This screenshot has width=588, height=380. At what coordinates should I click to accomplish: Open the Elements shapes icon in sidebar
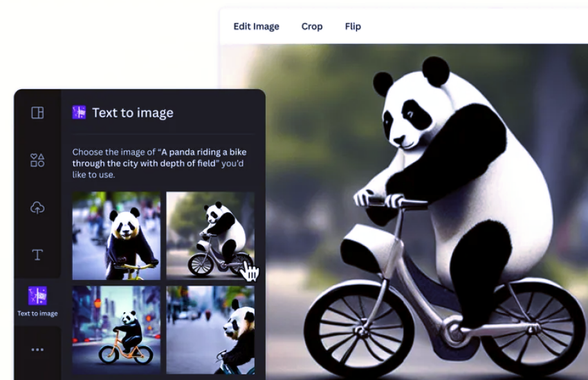[x=37, y=160]
